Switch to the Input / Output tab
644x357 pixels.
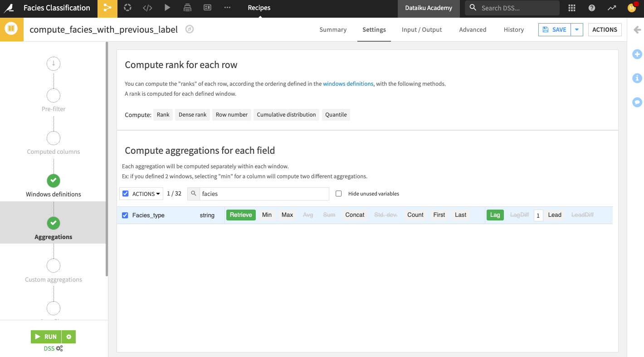coord(422,29)
